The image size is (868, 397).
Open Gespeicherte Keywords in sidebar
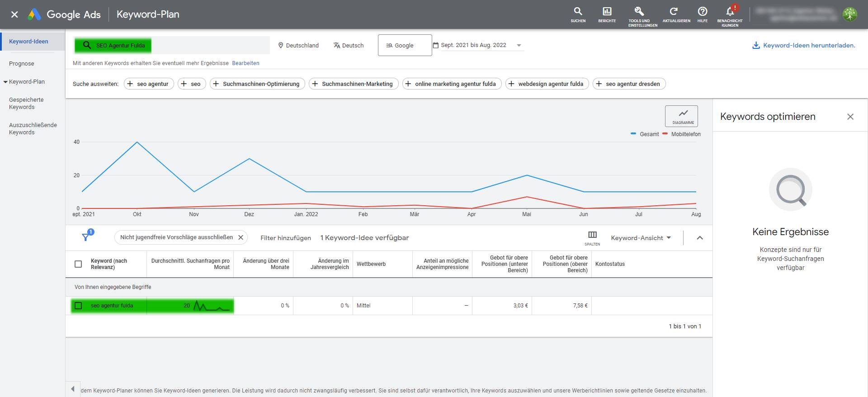(x=26, y=104)
